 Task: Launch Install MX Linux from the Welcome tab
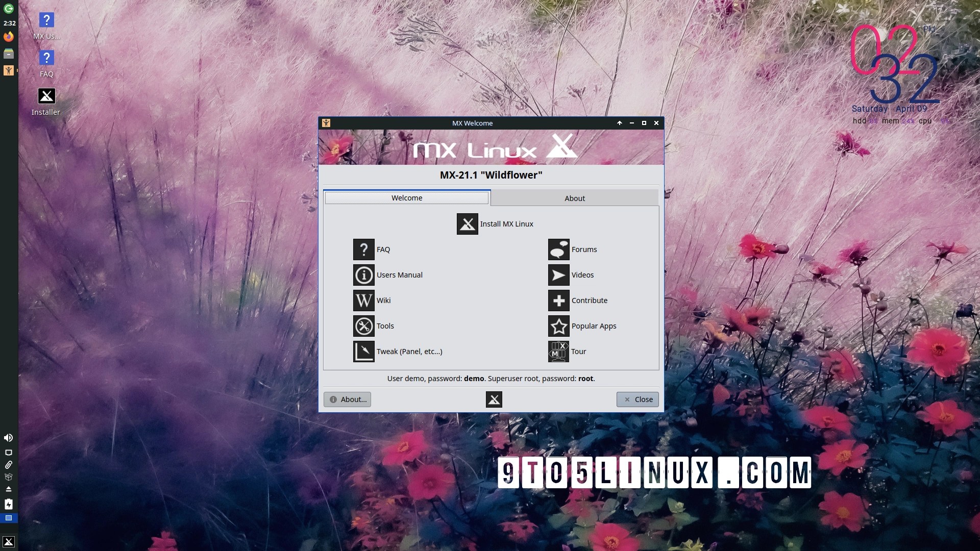pos(495,224)
